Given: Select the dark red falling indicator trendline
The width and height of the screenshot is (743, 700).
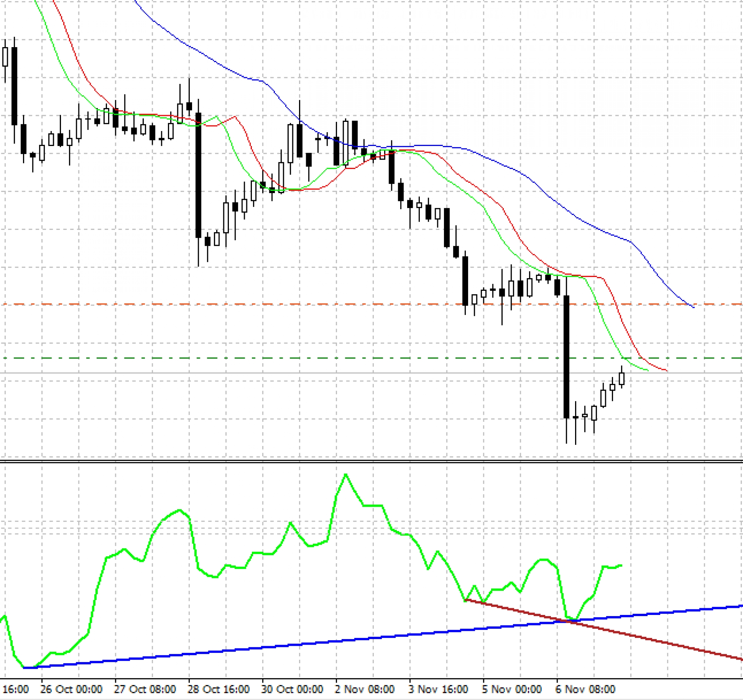Looking at the screenshot, I should click(673, 644).
